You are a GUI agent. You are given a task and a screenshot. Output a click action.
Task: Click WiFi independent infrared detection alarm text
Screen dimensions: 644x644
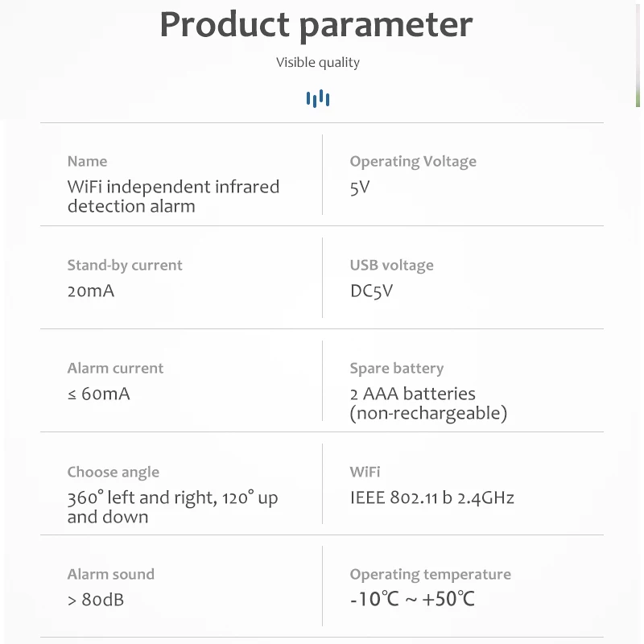(173, 196)
